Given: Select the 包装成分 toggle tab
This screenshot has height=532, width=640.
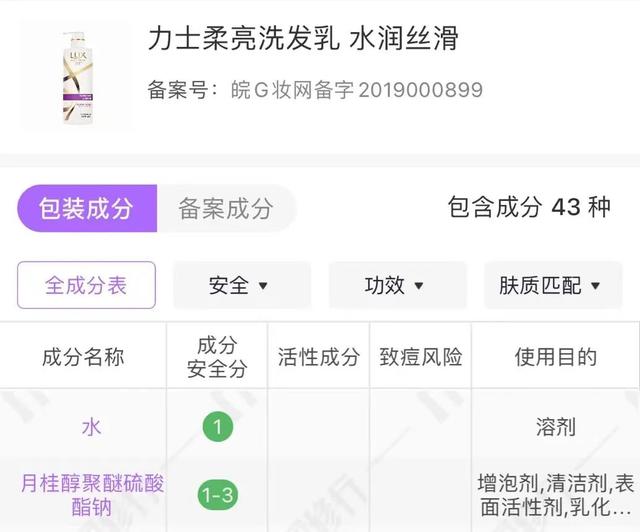Looking at the screenshot, I should [x=87, y=208].
